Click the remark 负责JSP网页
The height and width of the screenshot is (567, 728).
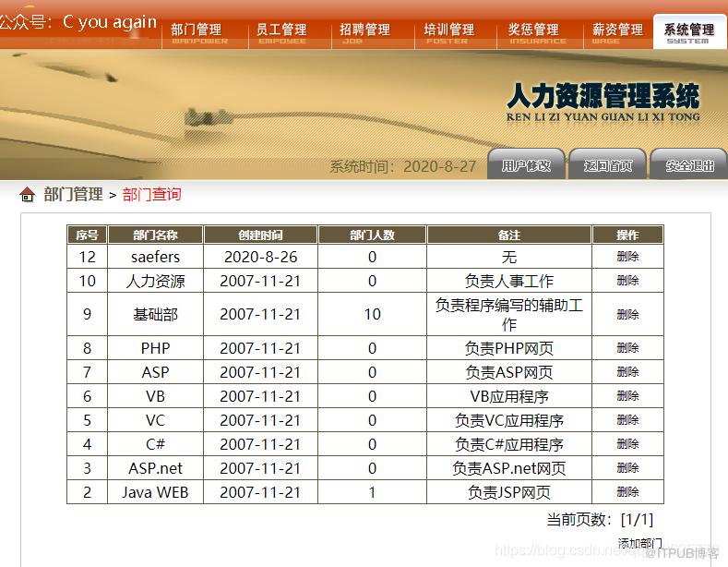509,492
